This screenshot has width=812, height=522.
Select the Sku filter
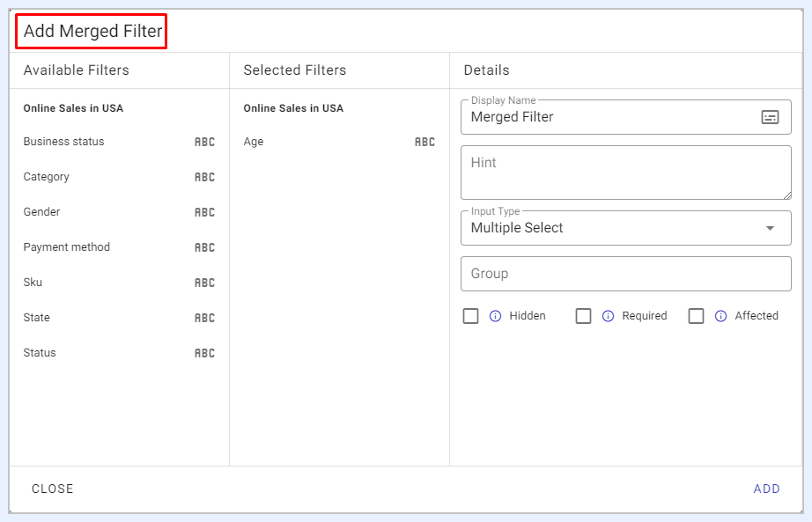[x=119, y=283]
